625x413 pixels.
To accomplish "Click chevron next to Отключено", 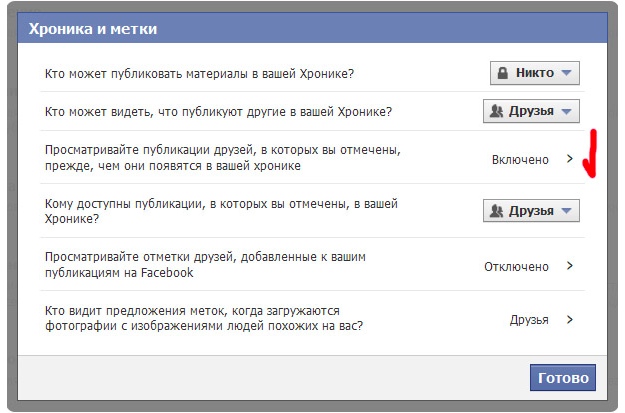I will [x=570, y=266].
